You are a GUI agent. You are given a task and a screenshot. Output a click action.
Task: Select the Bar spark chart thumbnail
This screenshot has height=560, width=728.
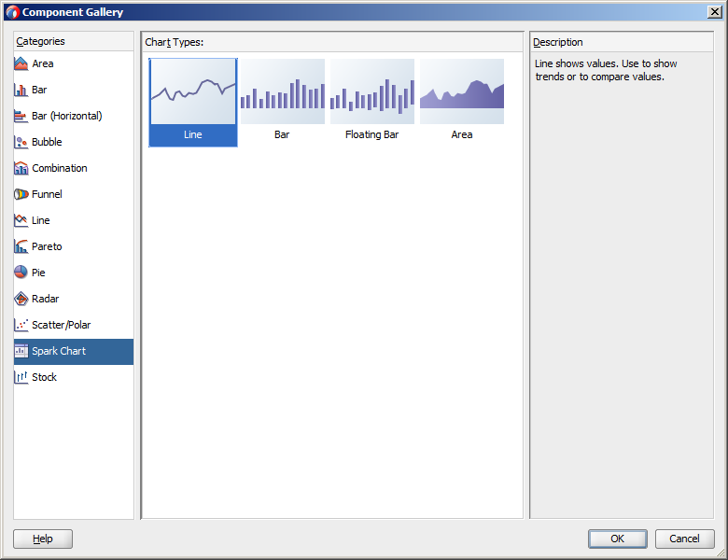tap(282, 91)
